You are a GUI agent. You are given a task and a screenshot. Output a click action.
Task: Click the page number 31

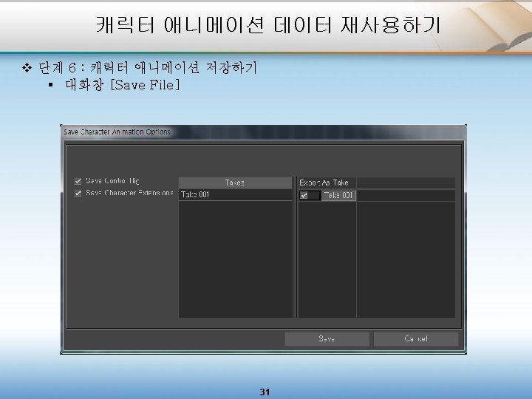click(265, 392)
